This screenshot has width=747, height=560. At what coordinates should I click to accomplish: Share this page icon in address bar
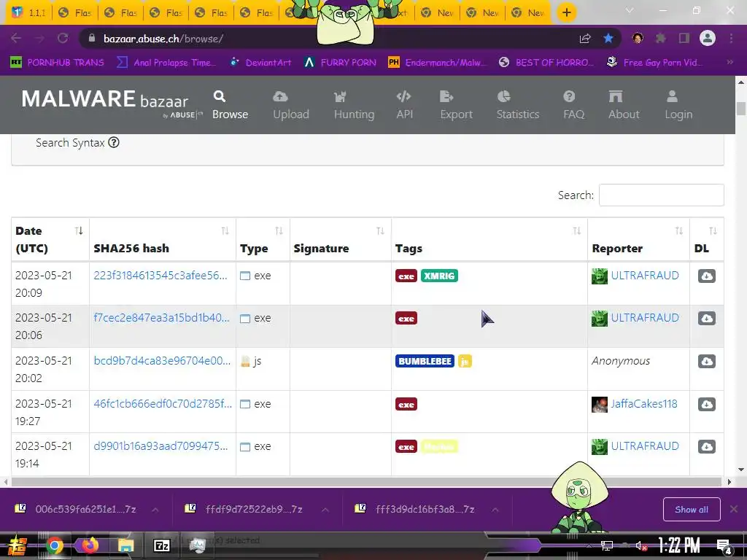(x=585, y=38)
